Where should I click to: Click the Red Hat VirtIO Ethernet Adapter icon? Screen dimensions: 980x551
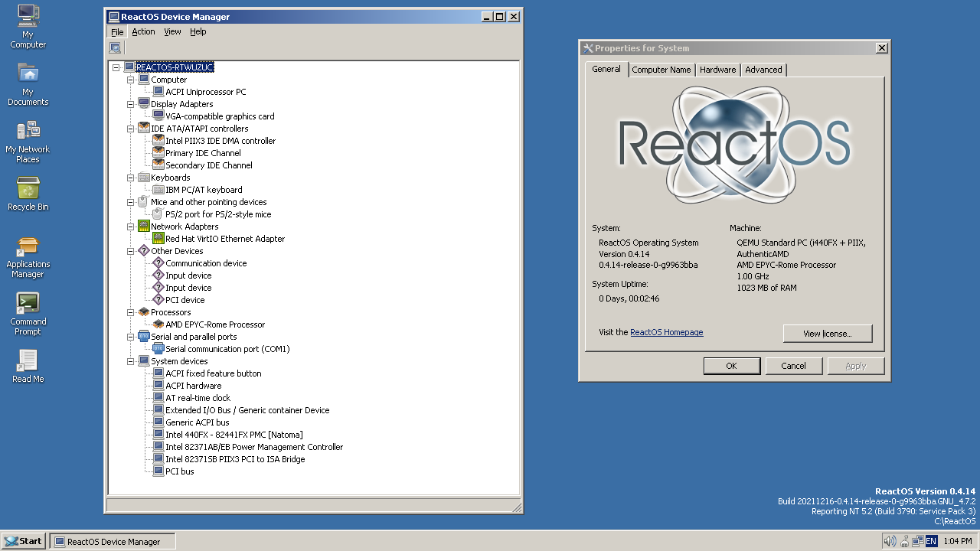point(158,238)
